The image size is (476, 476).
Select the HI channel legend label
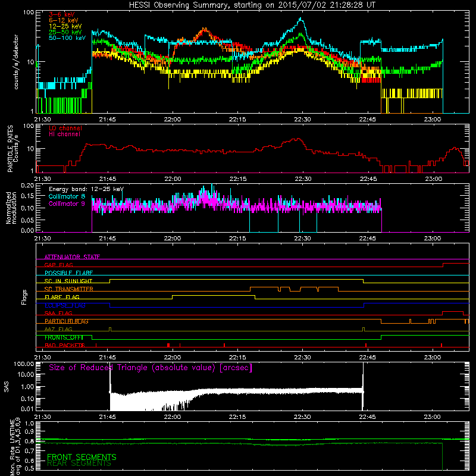(64, 134)
